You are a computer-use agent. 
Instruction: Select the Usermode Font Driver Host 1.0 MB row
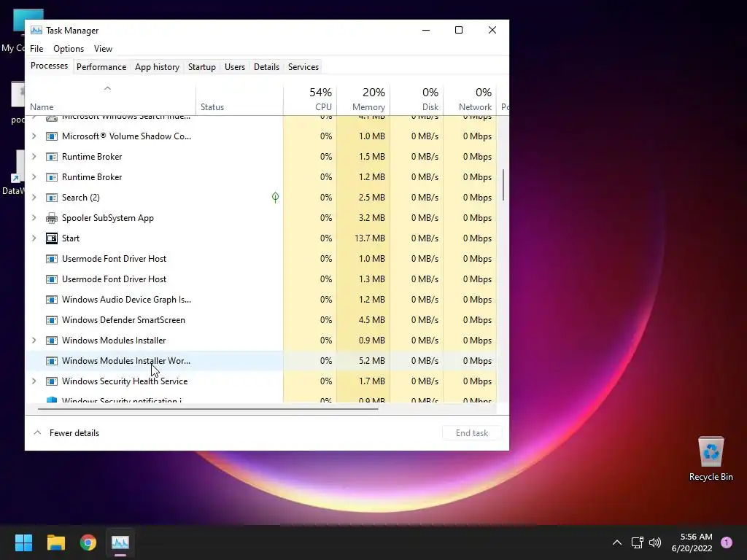pyautogui.click(x=261, y=259)
